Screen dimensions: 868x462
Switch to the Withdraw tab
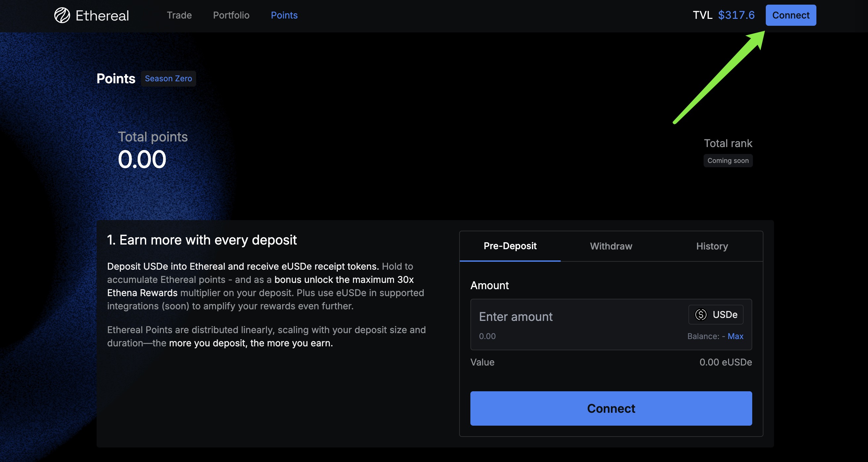point(611,246)
